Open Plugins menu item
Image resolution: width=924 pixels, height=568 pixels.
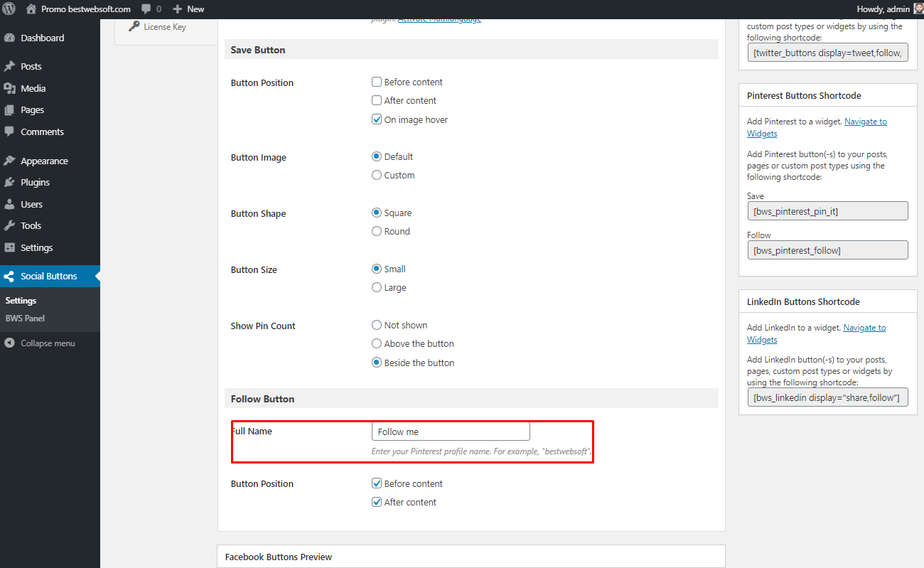[50, 183]
